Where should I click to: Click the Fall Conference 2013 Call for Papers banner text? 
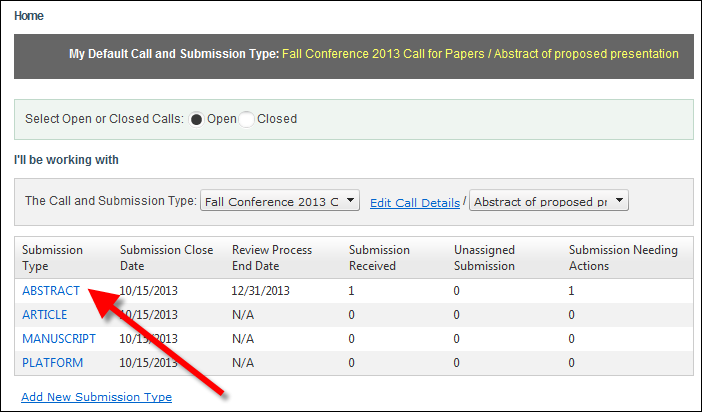(x=383, y=54)
